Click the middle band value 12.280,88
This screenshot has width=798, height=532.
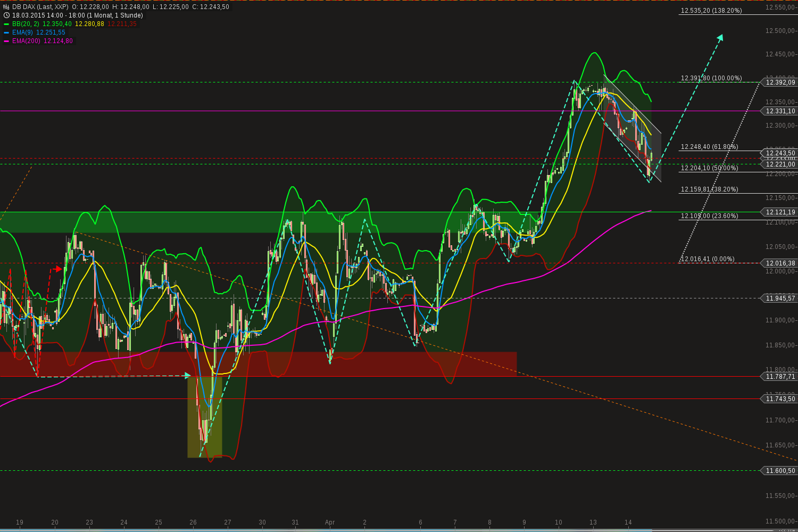click(x=89, y=24)
